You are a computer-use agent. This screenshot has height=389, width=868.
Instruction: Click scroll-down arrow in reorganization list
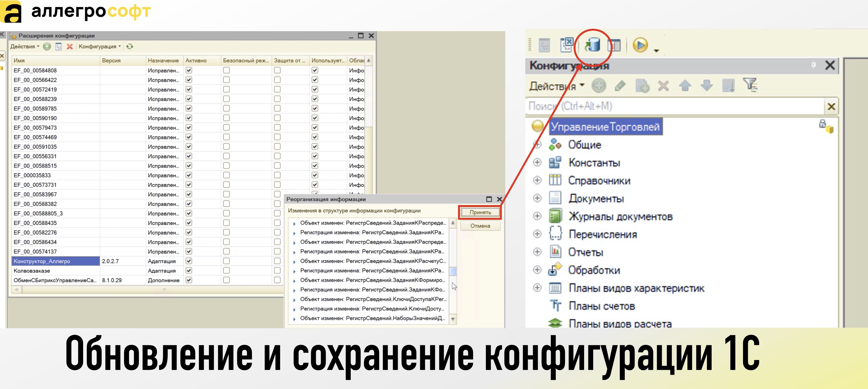(x=453, y=319)
